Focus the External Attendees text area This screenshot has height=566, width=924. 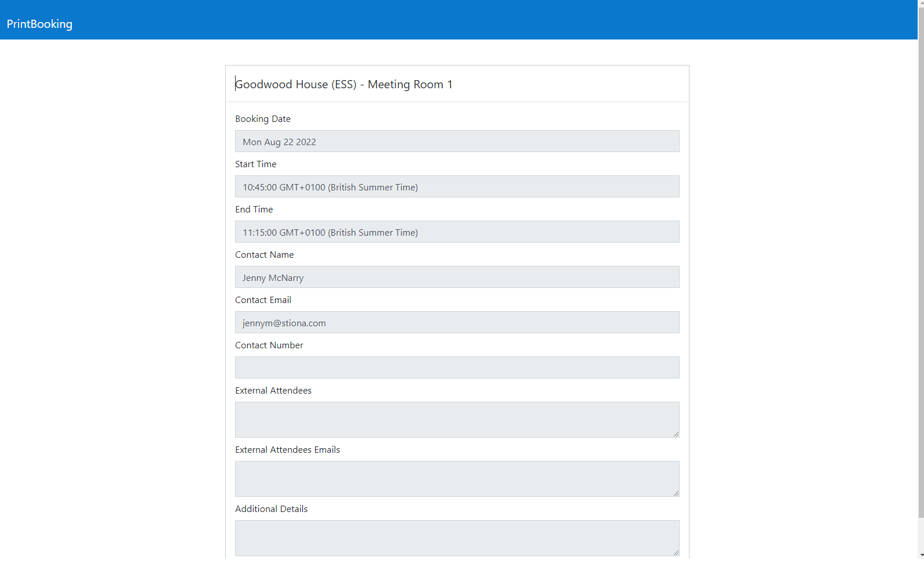click(457, 420)
